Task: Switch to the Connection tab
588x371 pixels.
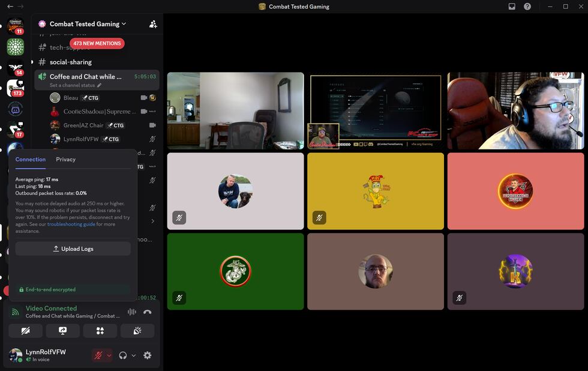Action: click(x=31, y=160)
